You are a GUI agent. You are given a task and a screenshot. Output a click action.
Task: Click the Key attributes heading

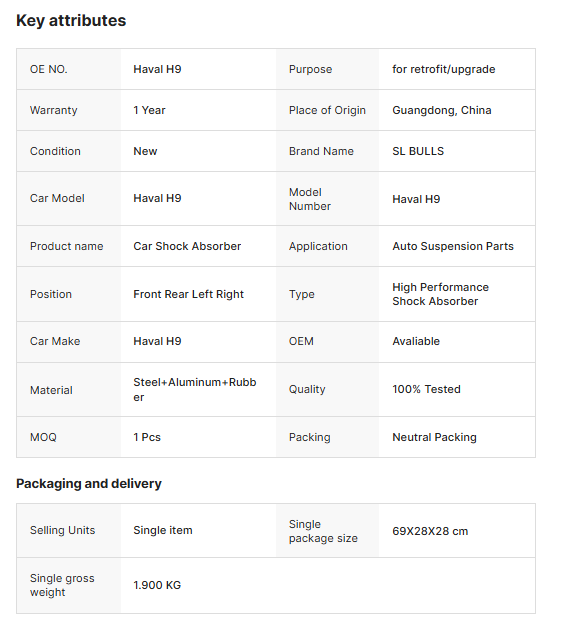71,21
